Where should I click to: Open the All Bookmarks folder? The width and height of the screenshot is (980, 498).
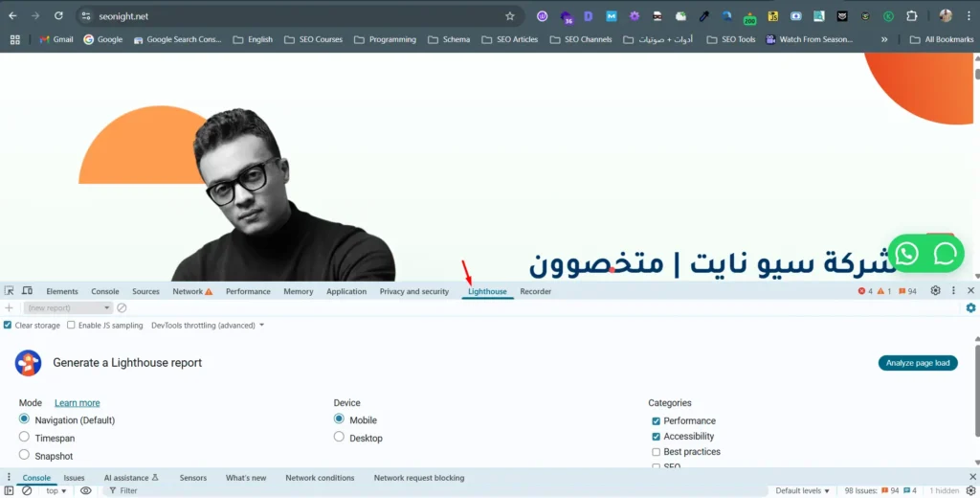(x=942, y=39)
